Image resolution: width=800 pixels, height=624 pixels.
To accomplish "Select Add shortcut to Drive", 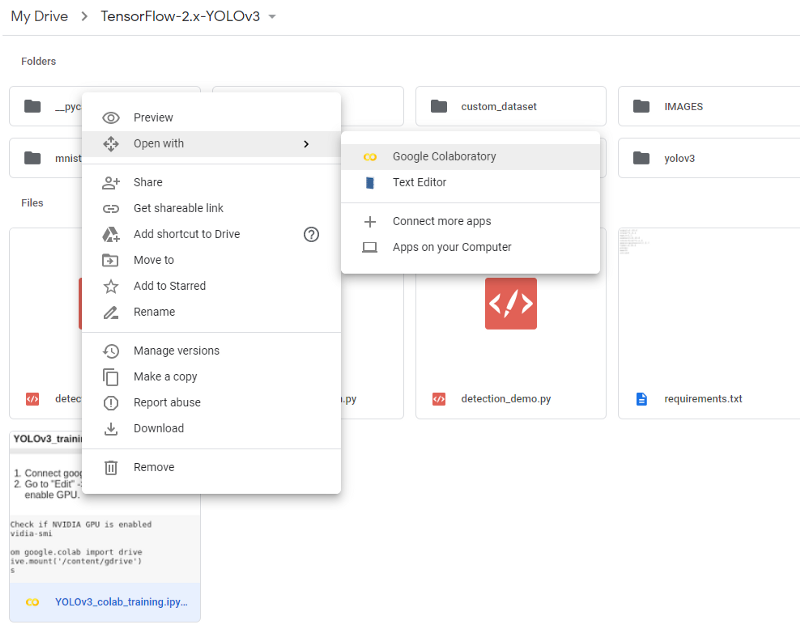I will [x=211, y=235].
